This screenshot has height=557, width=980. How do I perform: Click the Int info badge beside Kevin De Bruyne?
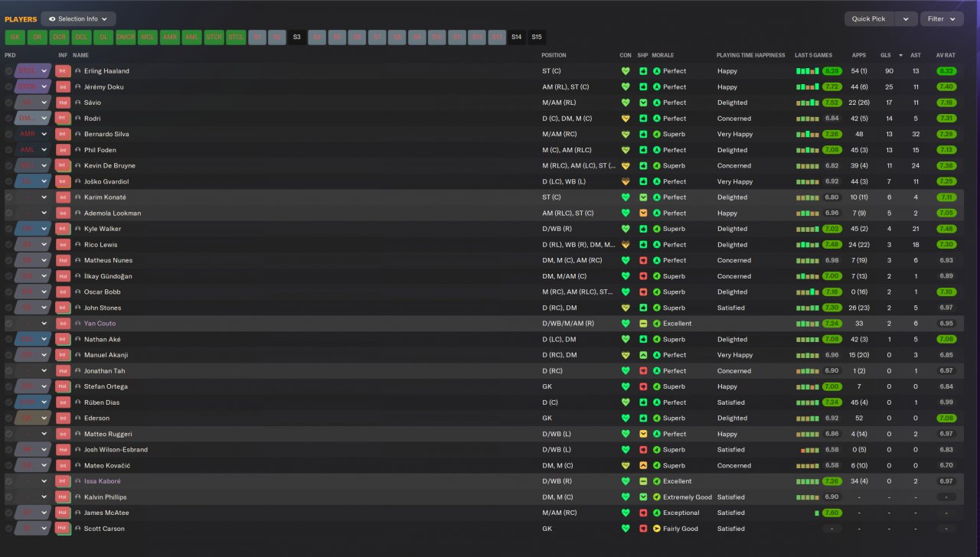point(63,166)
